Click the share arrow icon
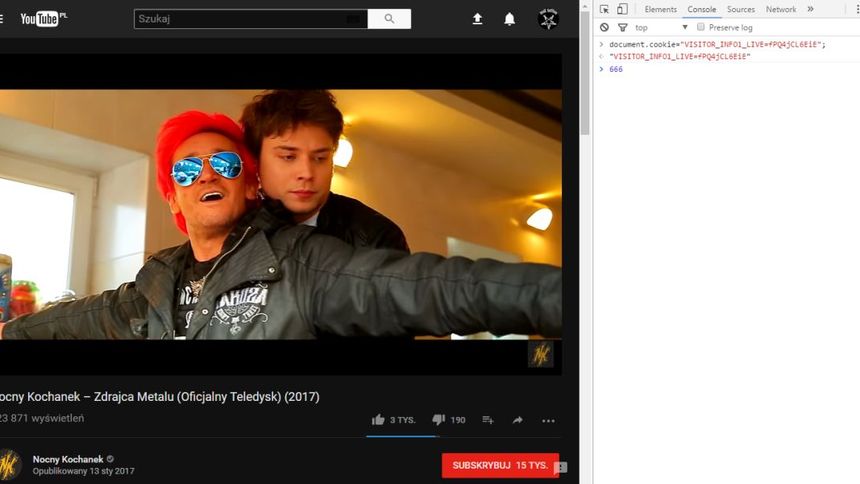 point(517,420)
